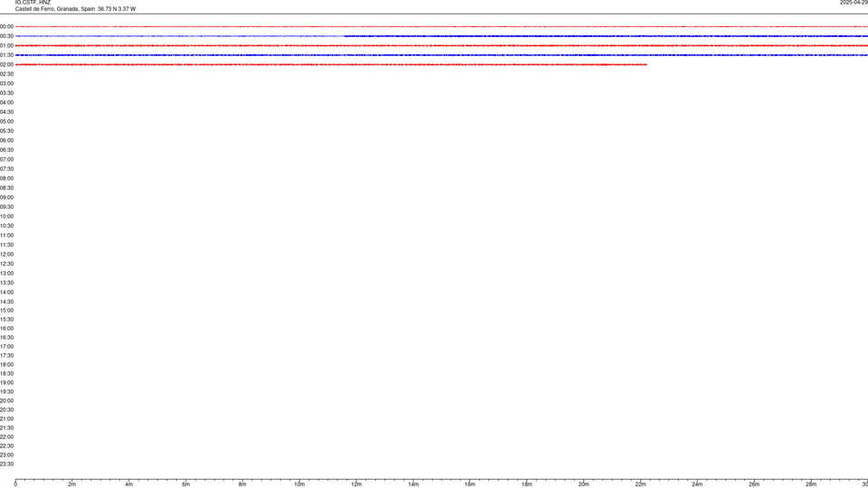Click the 0 mark on time axis
The image size is (868, 488).
(x=15, y=484)
